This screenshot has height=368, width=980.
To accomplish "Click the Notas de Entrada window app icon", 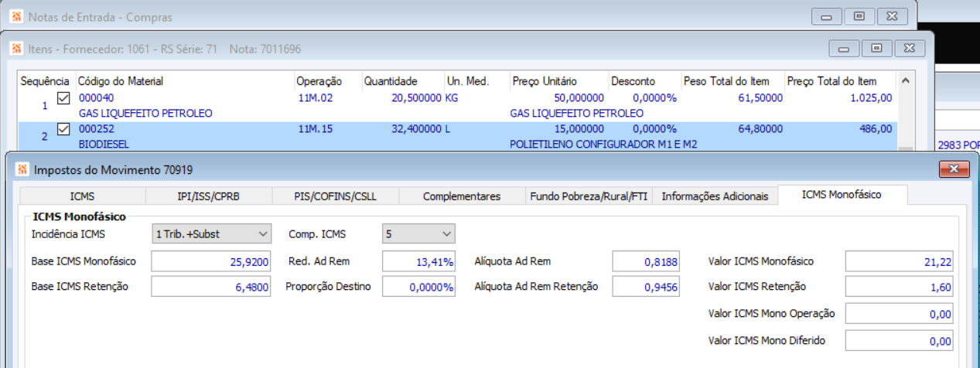I will click(16, 16).
